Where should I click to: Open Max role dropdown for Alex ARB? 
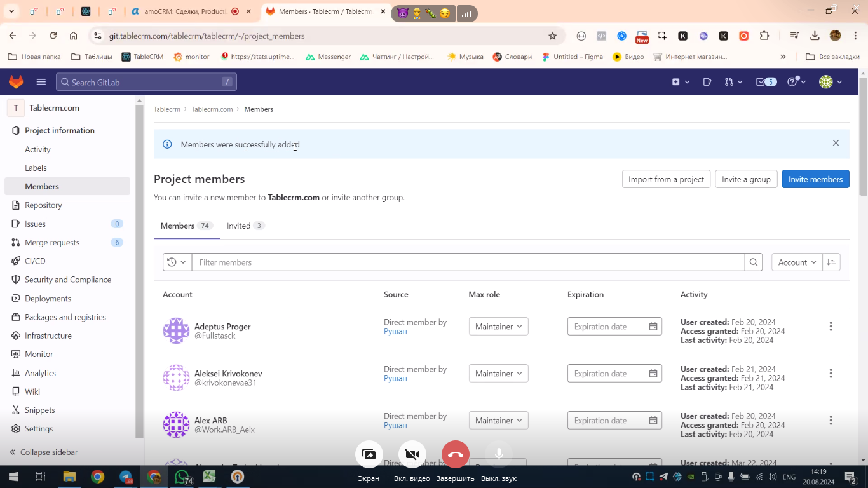498,421
